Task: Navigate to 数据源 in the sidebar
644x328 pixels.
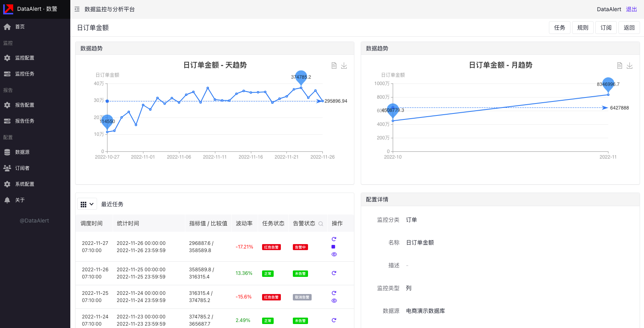Action: (x=22, y=152)
